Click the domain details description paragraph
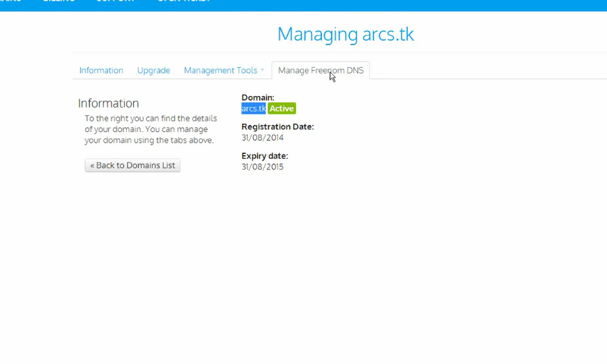The height and width of the screenshot is (364, 607). tap(151, 129)
